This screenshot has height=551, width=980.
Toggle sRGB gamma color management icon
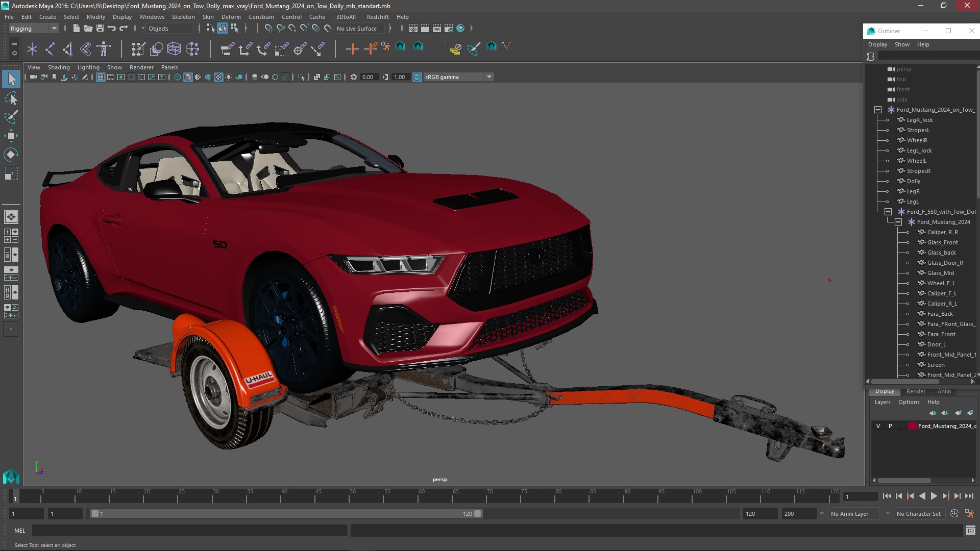coord(417,77)
